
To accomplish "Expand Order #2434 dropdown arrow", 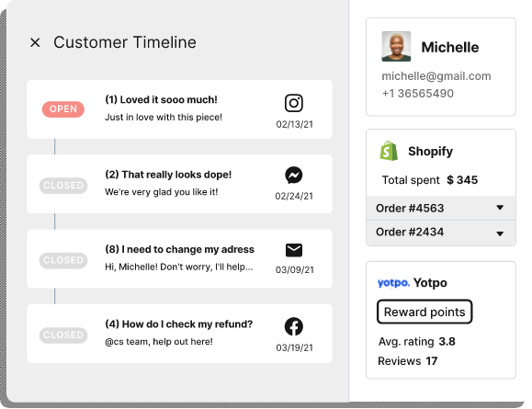I will pyautogui.click(x=500, y=233).
